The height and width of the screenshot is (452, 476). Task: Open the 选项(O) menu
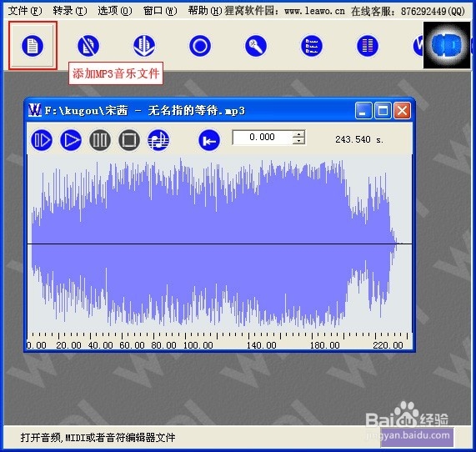115,11
